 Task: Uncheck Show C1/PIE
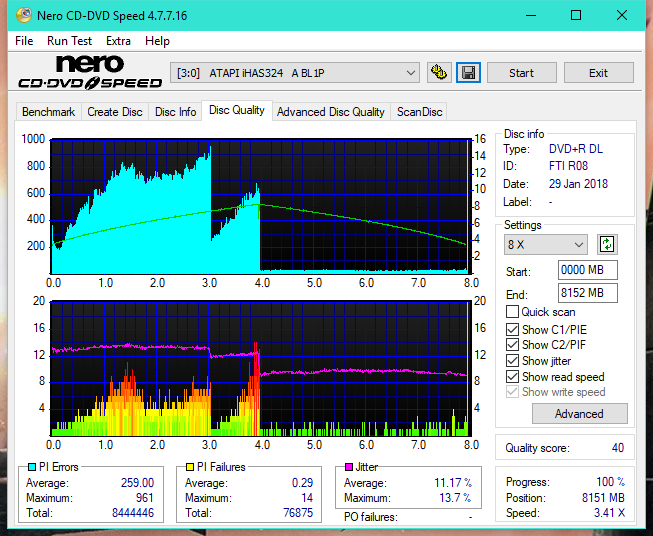pyautogui.click(x=512, y=329)
